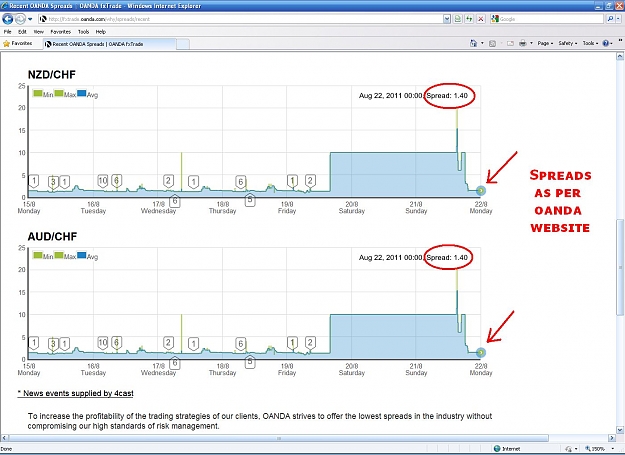Click the Max legend swatch in NZD/CHF chart

click(59, 93)
